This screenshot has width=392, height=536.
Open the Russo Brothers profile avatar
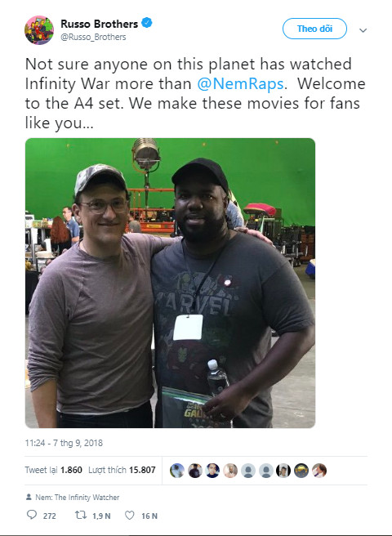coord(39,30)
